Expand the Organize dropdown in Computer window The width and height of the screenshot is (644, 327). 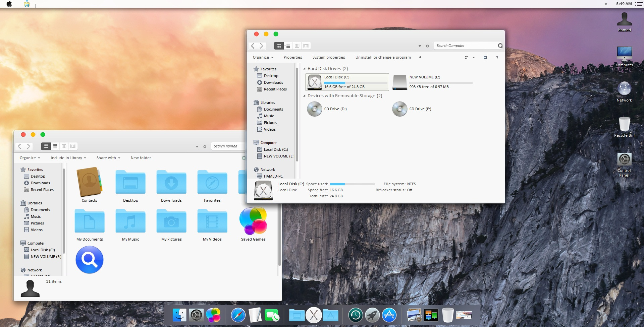coord(263,57)
